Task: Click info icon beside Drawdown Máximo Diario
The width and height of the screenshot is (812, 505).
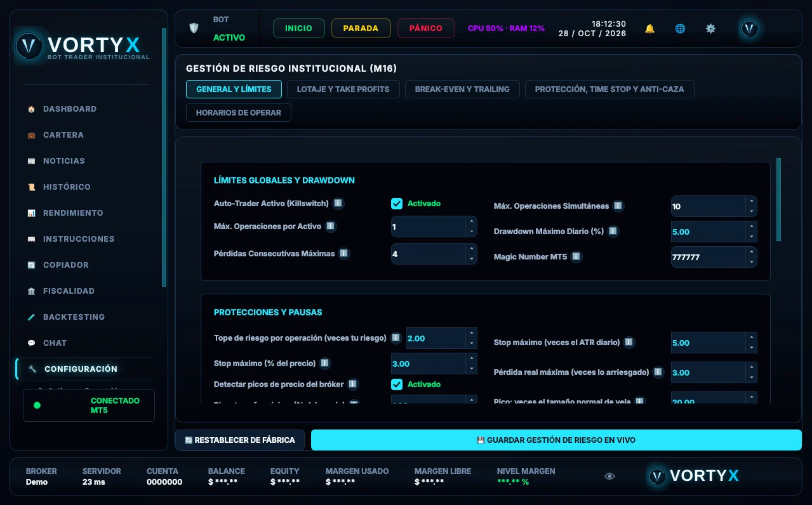Action: coord(613,231)
